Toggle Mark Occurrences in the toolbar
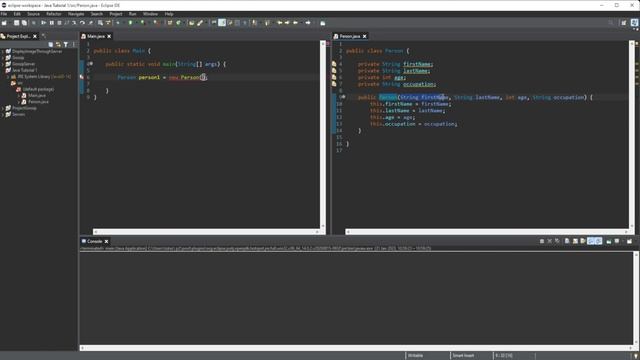The image size is (640, 360). pyautogui.click(x=222, y=23)
